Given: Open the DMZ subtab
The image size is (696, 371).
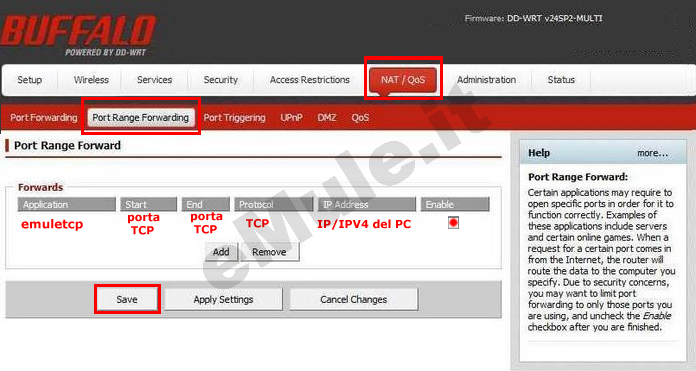Looking at the screenshot, I should tap(327, 118).
